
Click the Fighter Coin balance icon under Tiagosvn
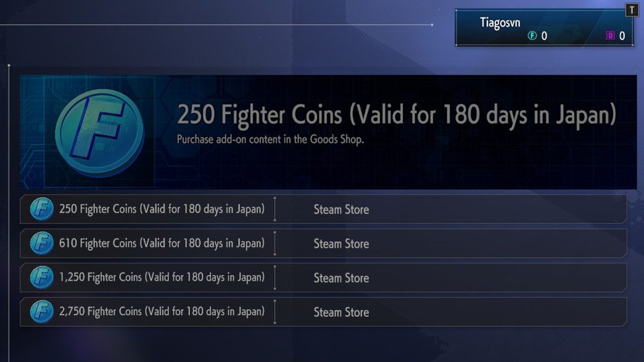532,36
